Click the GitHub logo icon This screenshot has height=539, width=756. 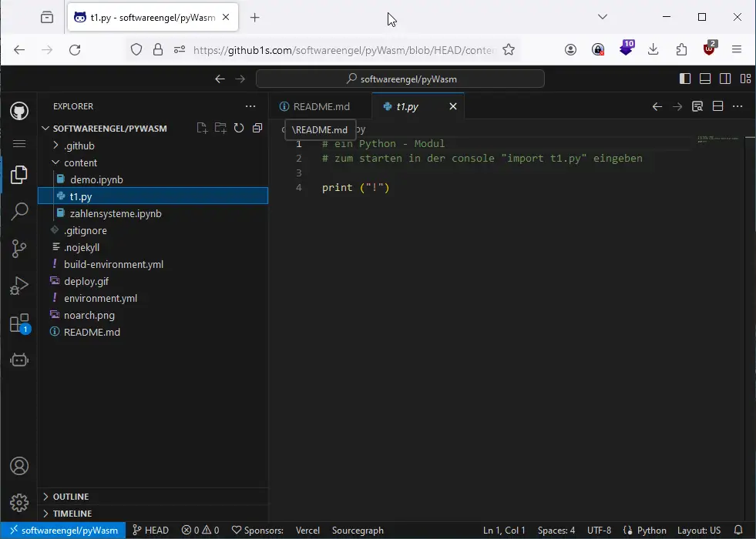point(19,112)
